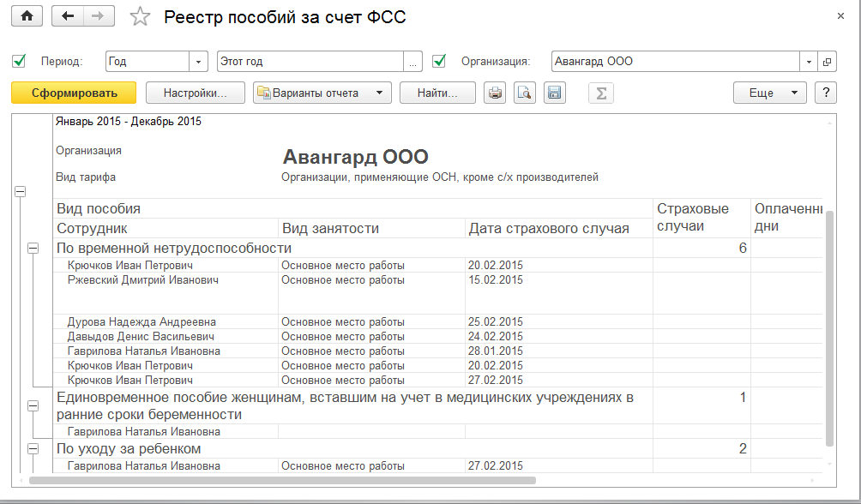Image resolution: width=861 pixels, height=504 pixels.
Task: Click the Home icon button
Action: (27, 17)
